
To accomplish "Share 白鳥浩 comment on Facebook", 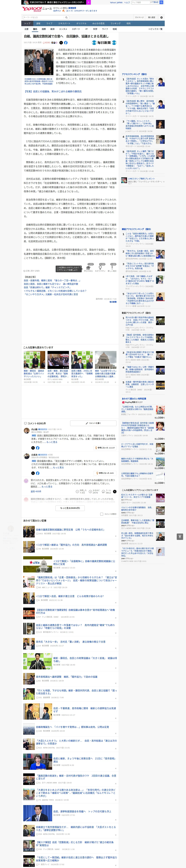I will coord(38,473).
